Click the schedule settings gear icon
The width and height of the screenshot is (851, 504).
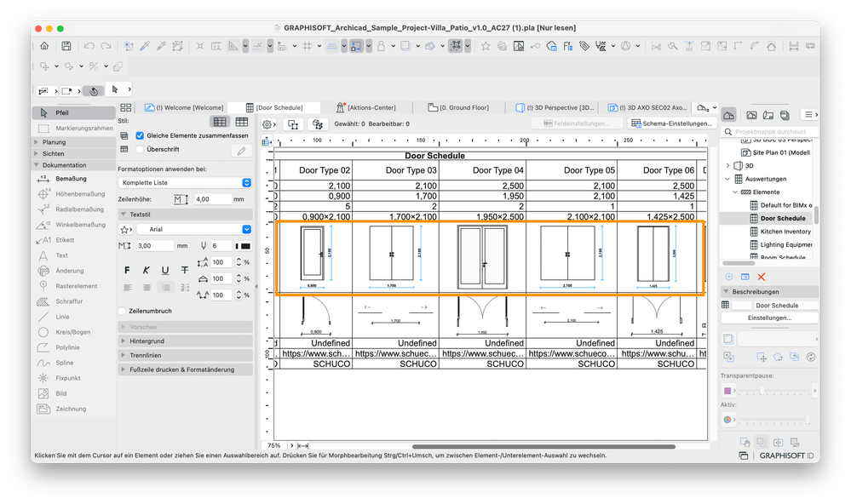point(267,125)
